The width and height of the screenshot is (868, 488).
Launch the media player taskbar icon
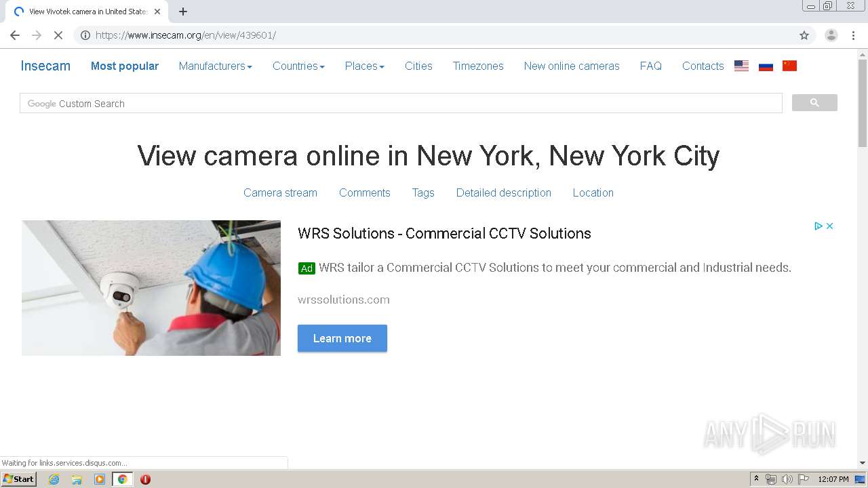point(100,479)
